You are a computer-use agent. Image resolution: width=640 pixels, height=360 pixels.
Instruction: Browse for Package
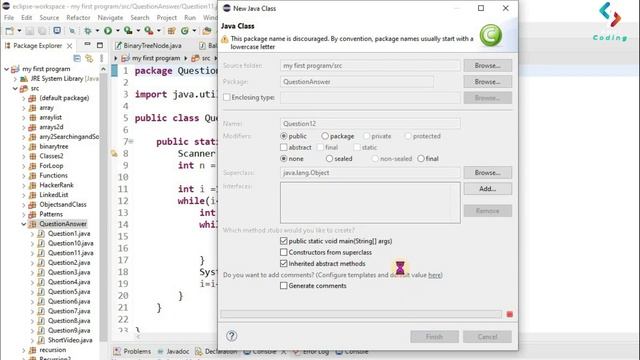pyautogui.click(x=487, y=82)
